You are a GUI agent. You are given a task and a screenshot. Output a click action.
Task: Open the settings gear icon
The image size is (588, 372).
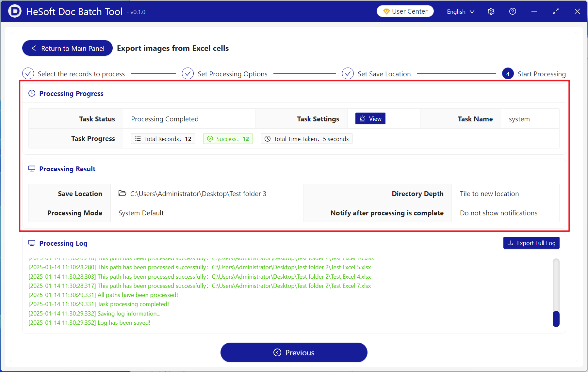click(x=491, y=11)
